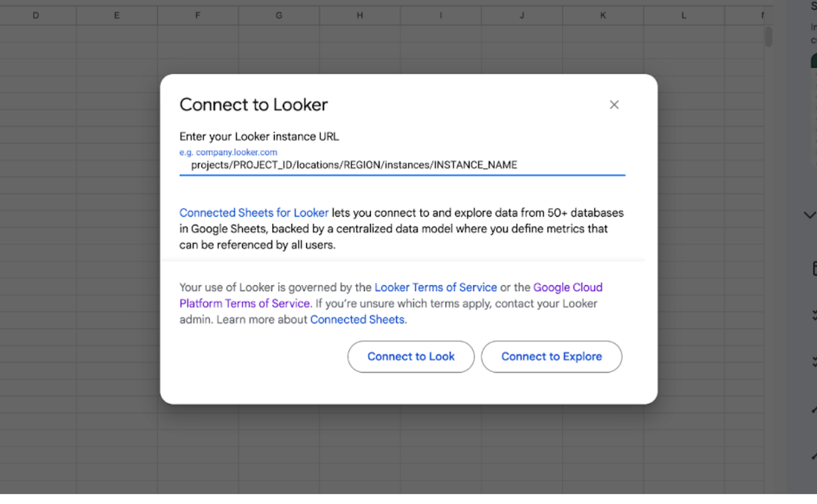Open the Connected Sheets for Looker link

point(253,213)
